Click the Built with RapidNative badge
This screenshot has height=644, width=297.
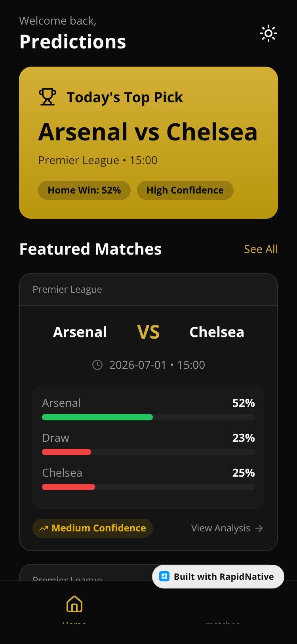pyautogui.click(x=218, y=577)
